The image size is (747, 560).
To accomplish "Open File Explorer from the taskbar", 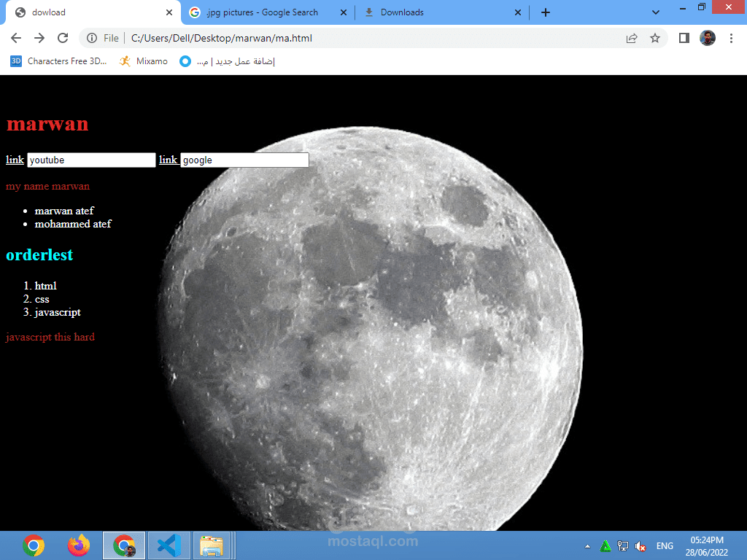I will tap(212, 545).
